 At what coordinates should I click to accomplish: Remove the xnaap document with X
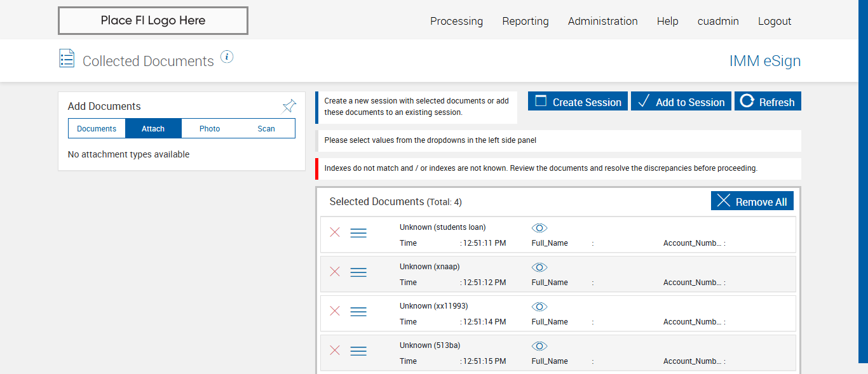click(335, 272)
